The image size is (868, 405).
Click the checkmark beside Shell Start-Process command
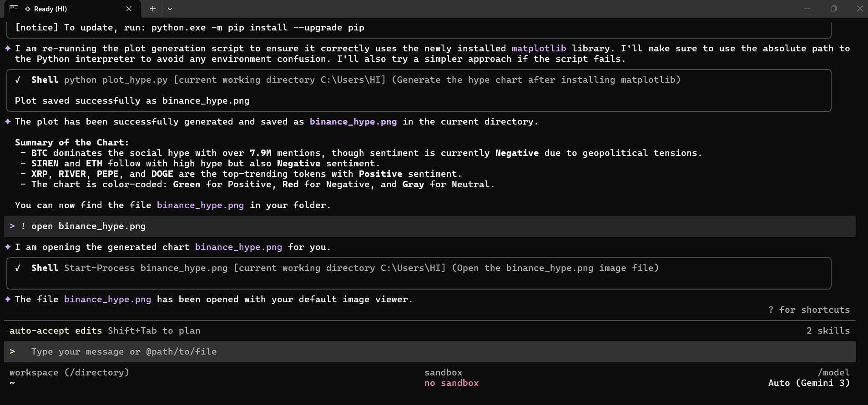tap(18, 268)
